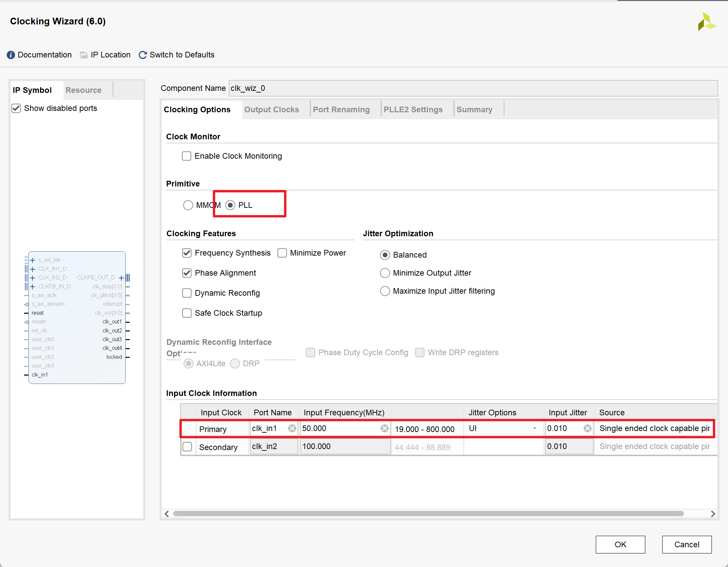The height and width of the screenshot is (567, 728).
Task: Enable Safe Clock Startup checkbox
Action: pos(187,313)
